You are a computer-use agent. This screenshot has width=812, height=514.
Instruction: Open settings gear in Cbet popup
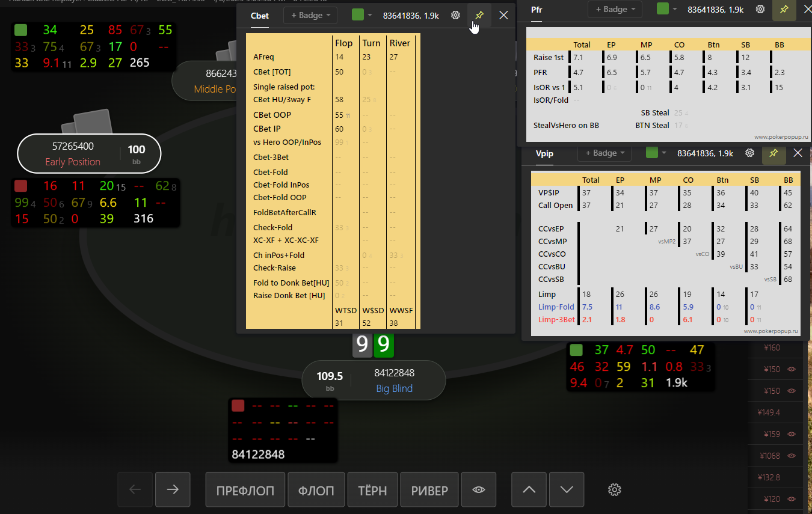tap(455, 15)
